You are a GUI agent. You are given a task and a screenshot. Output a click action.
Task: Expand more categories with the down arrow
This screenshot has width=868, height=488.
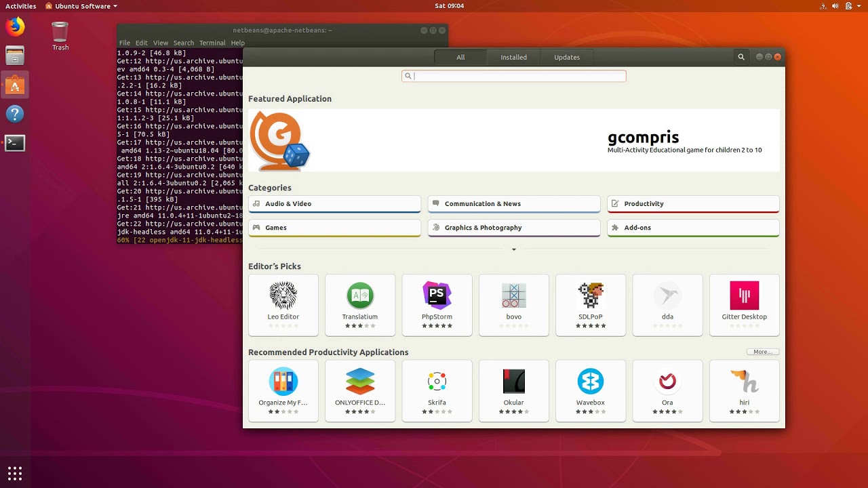(514, 249)
